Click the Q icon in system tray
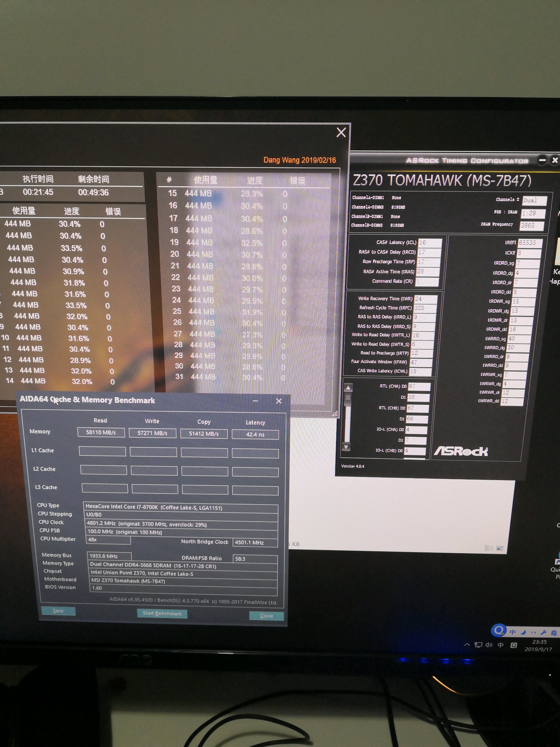 514,645
